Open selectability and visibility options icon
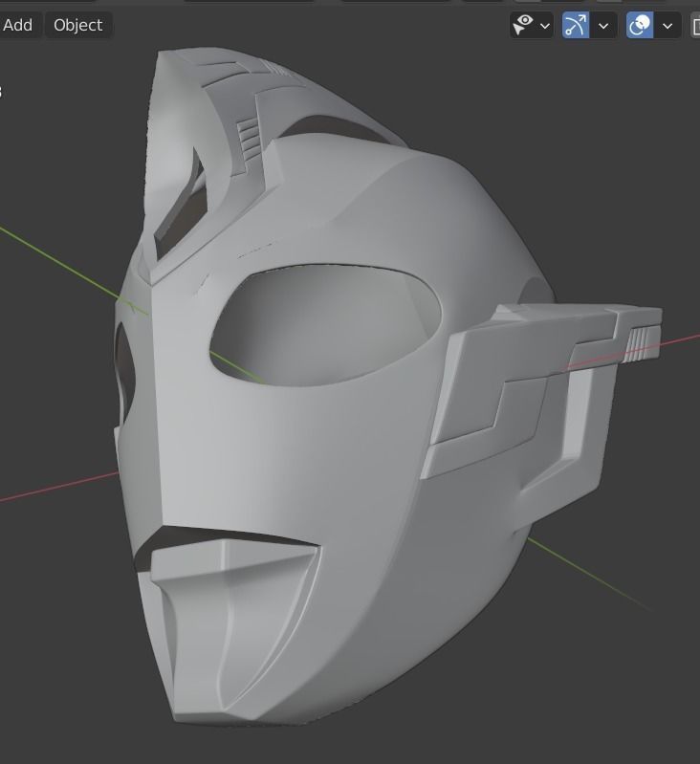The height and width of the screenshot is (764, 700). pos(524,25)
